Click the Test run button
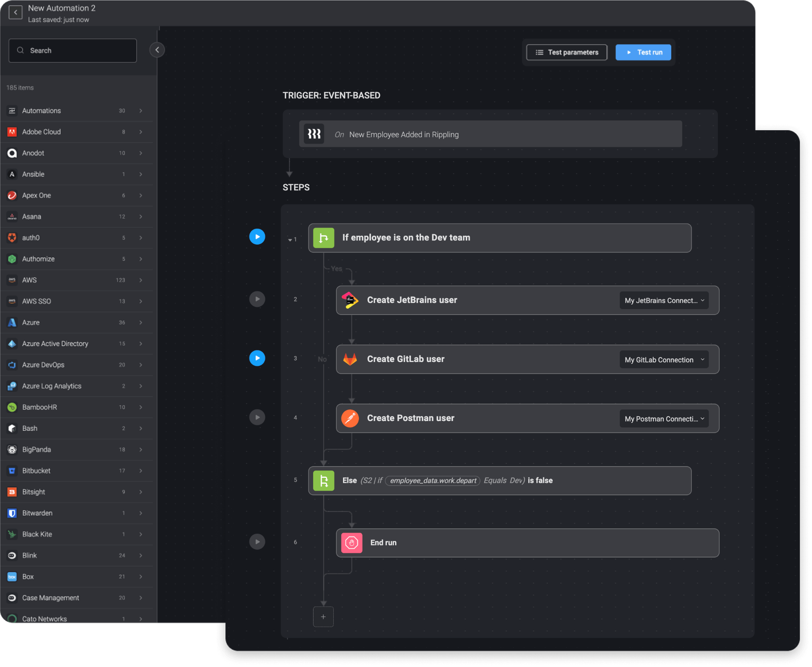Image resolution: width=812 pixels, height=667 pixels. click(x=643, y=52)
